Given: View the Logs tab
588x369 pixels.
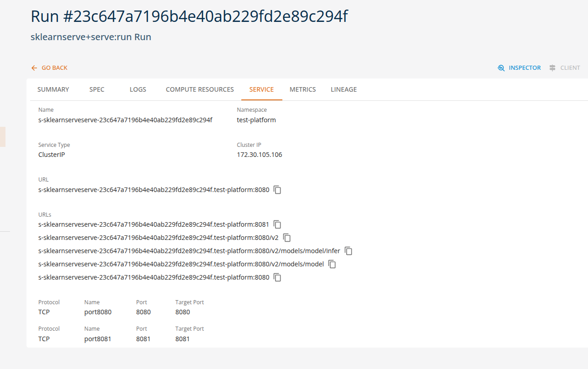Looking at the screenshot, I should click(138, 89).
